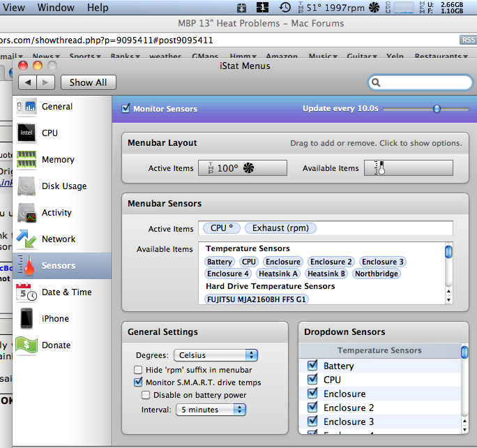The width and height of the screenshot is (477, 448).
Task: Uncheck Enclosure 2 in Dropdown Sensors
Action: click(x=312, y=408)
